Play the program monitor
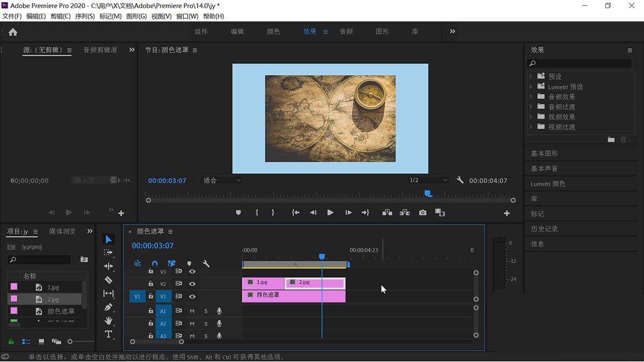Viewport: 644px width, 362px height. click(330, 213)
